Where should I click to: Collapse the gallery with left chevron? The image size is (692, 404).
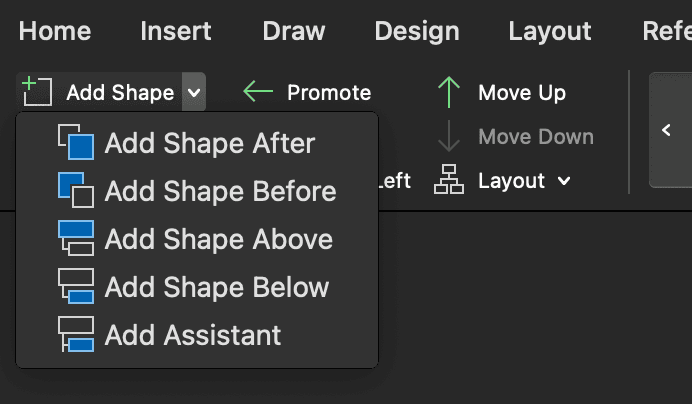[x=667, y=130]
